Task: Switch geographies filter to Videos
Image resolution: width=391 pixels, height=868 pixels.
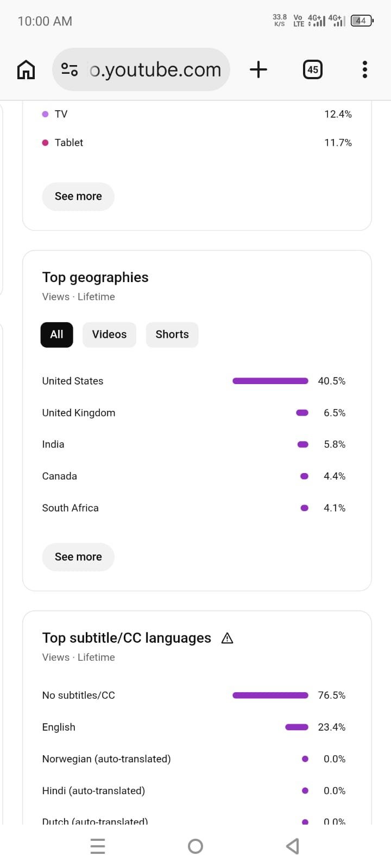Action: [109, 335]
